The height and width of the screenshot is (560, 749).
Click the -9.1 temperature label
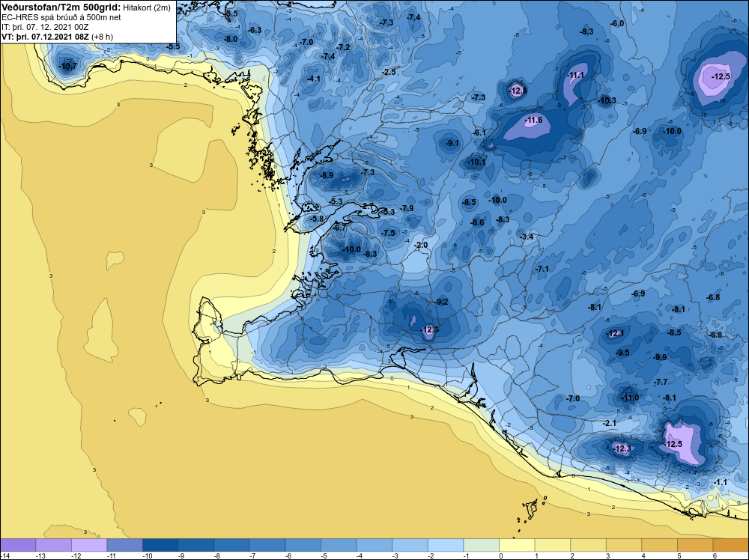pyautogui.click(x=452, y=143)
